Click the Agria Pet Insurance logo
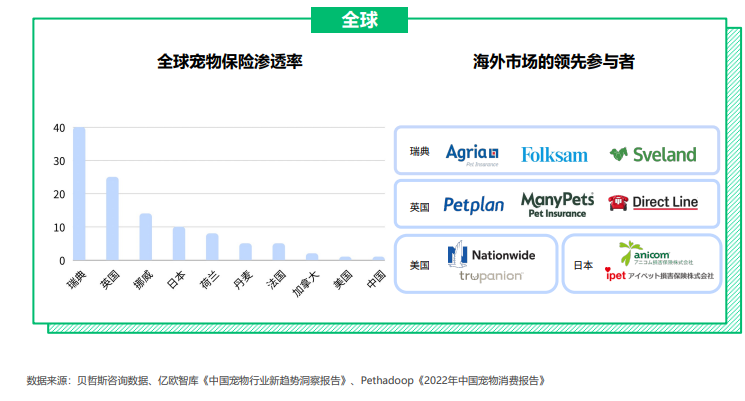The image size is (745, 401). click(472, 154)
